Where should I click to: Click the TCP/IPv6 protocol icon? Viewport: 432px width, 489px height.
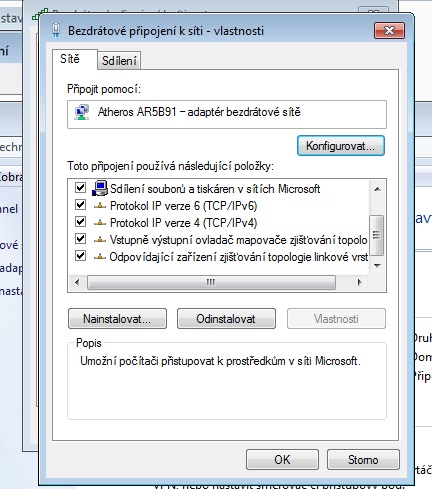100,206
